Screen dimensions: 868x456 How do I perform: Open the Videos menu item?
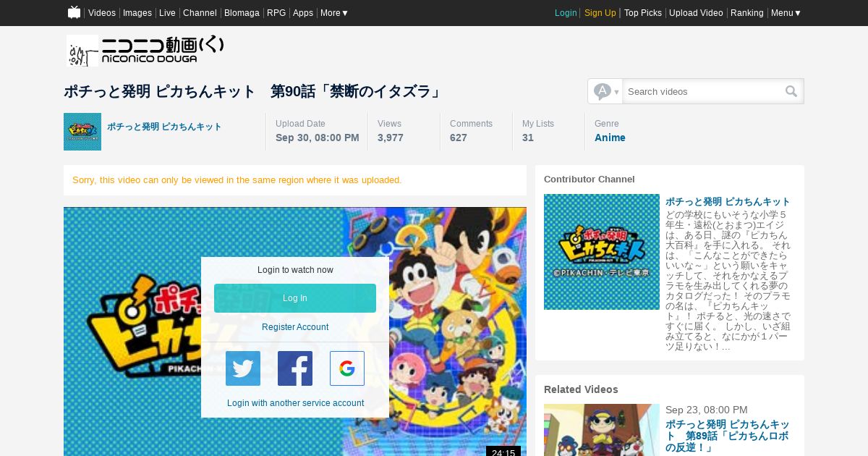click(x=102, y=13)
